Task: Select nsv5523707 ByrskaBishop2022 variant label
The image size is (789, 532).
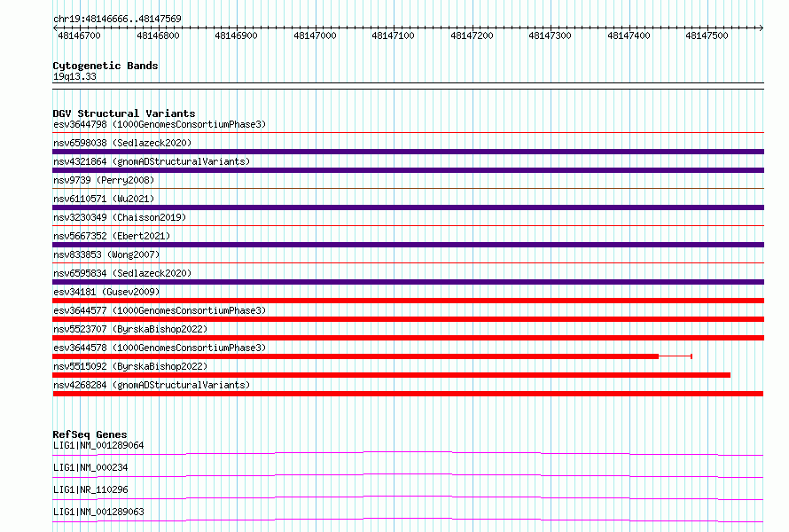Action: pyautogui.click(x=130, y=329)
